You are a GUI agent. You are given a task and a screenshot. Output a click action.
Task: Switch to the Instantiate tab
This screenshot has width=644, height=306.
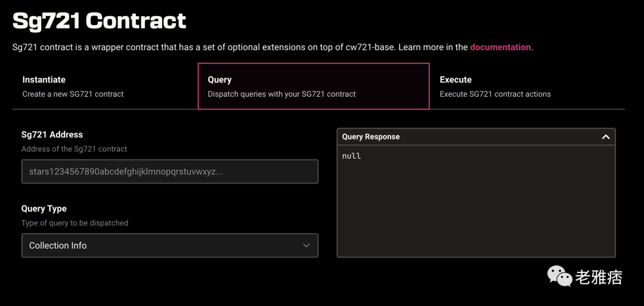pyautogui.click(x=44, y=80)
